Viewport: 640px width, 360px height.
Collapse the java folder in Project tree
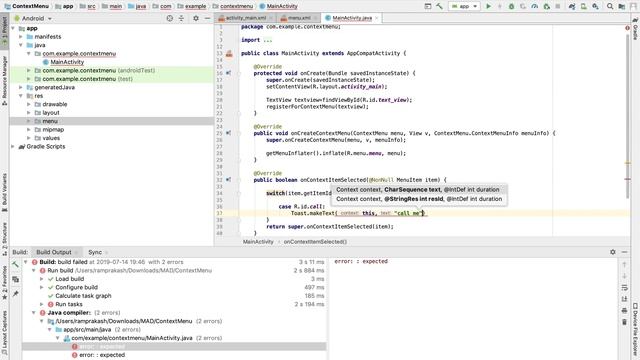(x=21, y=45)
